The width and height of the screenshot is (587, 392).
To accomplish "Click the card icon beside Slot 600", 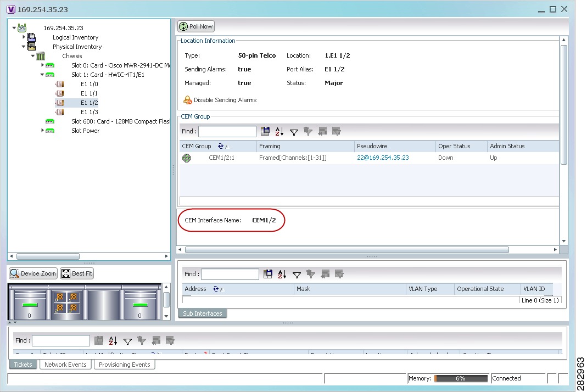I will coord(50,121).
